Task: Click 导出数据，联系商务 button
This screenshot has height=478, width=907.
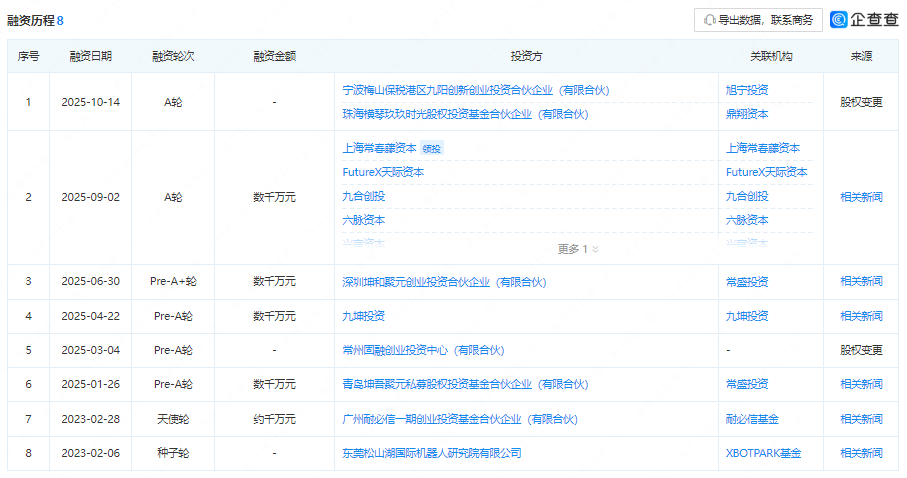Action: tap(758, 20)
